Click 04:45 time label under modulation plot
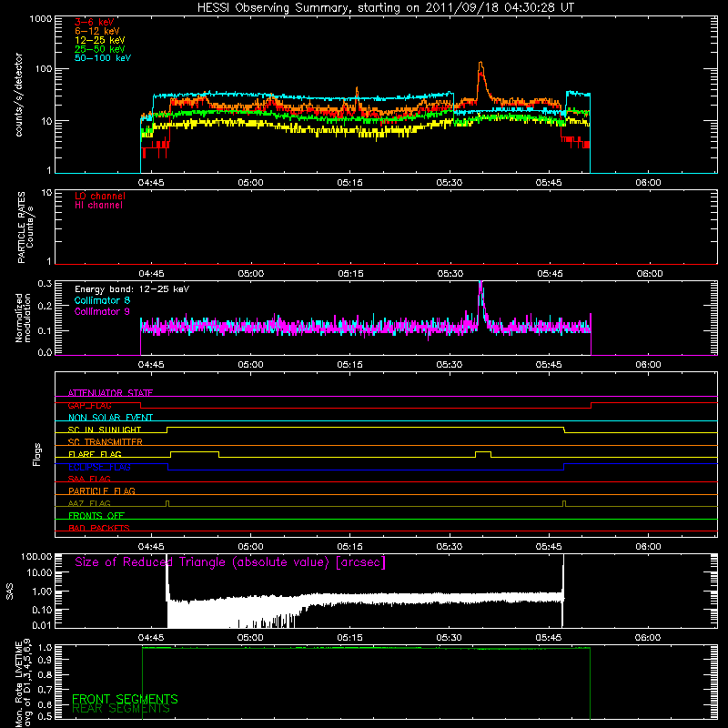 coord(151,365)
